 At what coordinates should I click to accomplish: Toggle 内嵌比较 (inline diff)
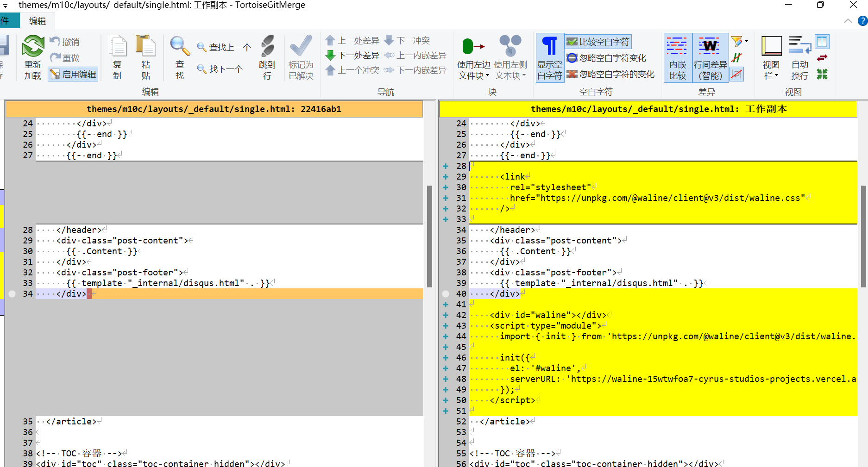678,57
